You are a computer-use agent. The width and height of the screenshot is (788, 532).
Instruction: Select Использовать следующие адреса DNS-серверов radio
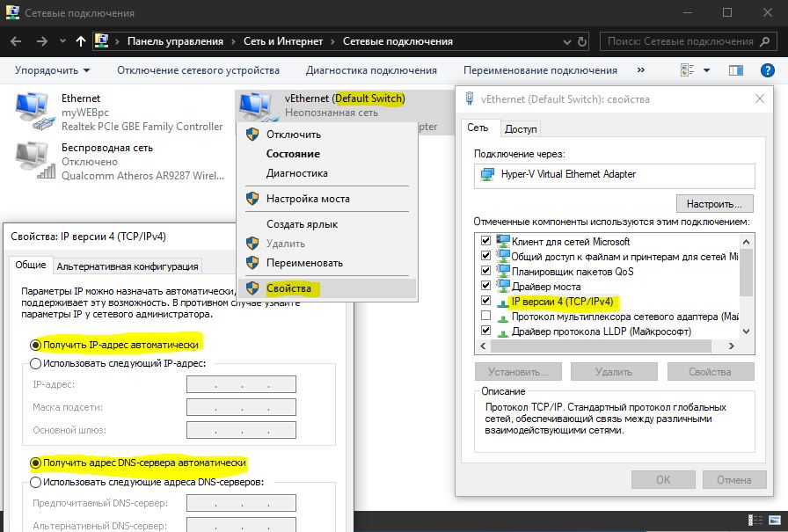pyautogui.click(x=35, y=482)
